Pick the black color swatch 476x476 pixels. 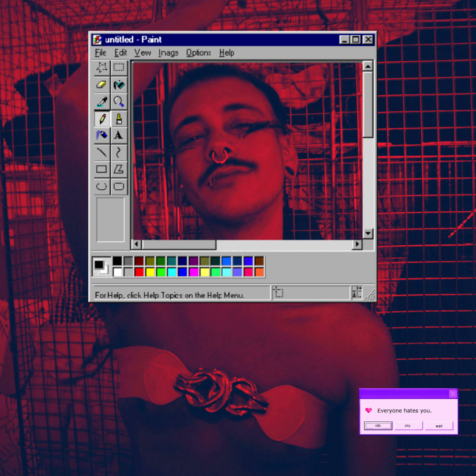117,261
